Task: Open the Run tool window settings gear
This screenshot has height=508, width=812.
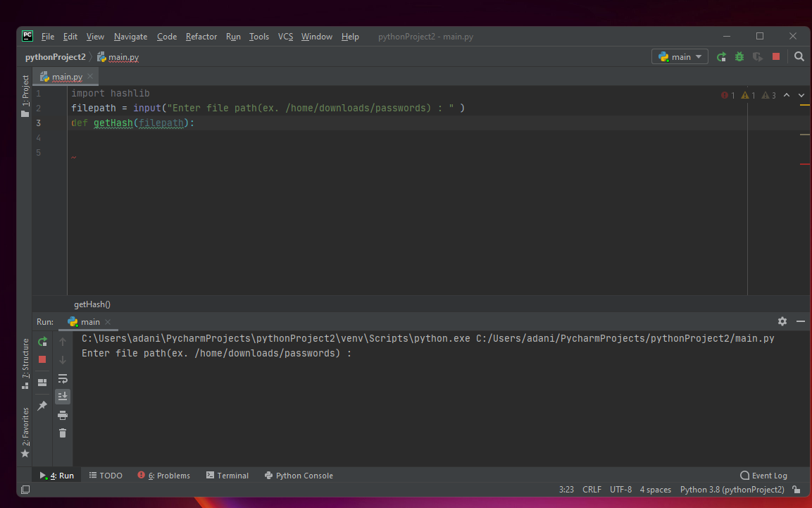Action: [x=782, y=321]
